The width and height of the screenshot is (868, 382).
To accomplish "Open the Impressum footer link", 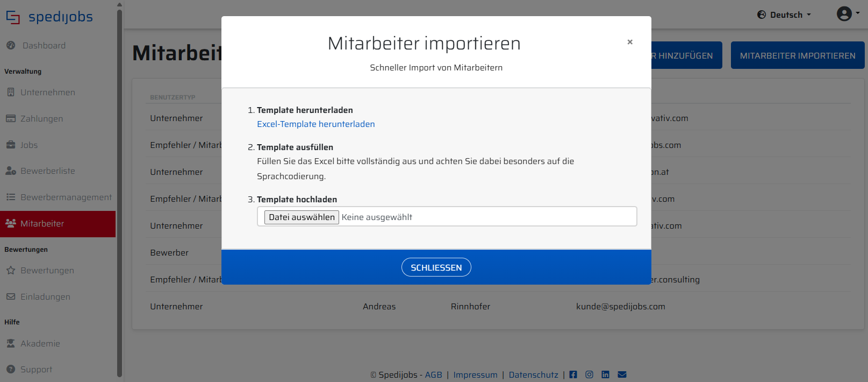I will click(476, 375).
